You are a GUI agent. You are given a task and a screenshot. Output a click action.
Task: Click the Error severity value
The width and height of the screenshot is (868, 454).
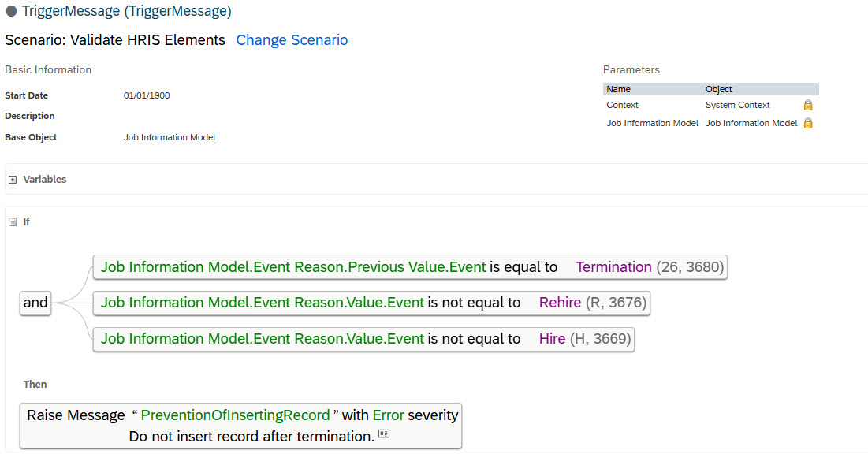[x=388, y=415]
